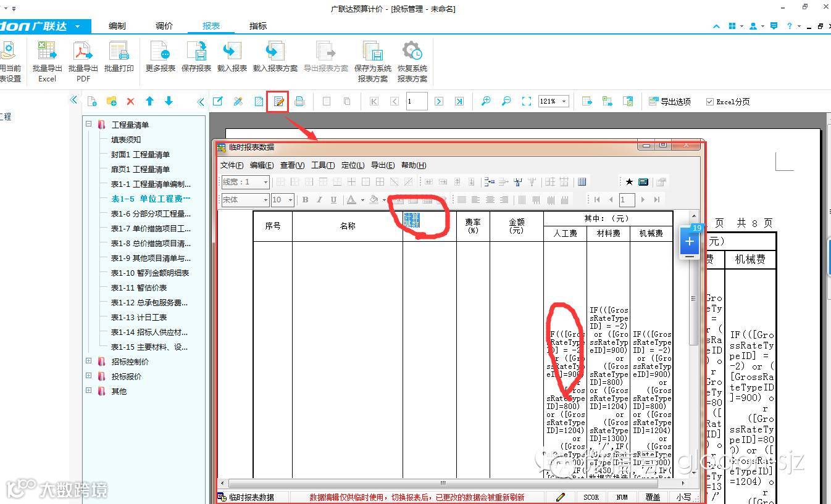Move report down with the blue down arrow
Screen dimensions: 831x504
click(x=169, y=101)
